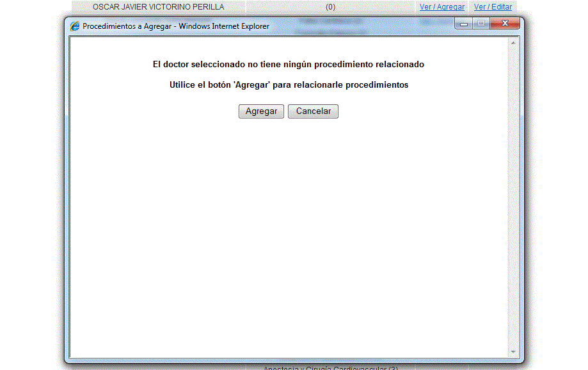Close the Procedimientos a Agregar popup
588x370 pixels.
(x=505, y=24)
